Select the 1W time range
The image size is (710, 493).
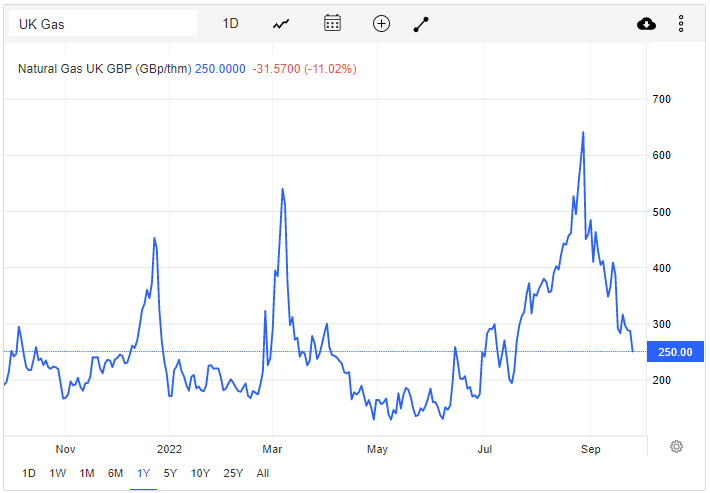pyautogui.click(x=58, y=473)
